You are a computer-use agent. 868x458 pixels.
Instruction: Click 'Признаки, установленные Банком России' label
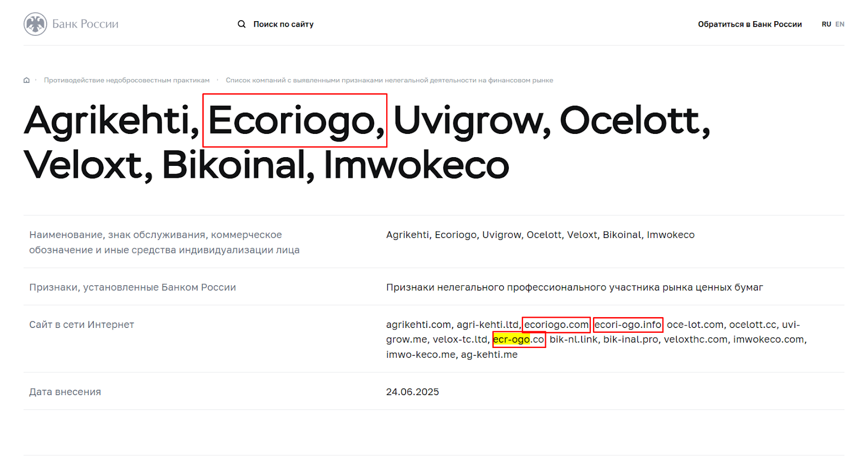(x=132, y=287)
